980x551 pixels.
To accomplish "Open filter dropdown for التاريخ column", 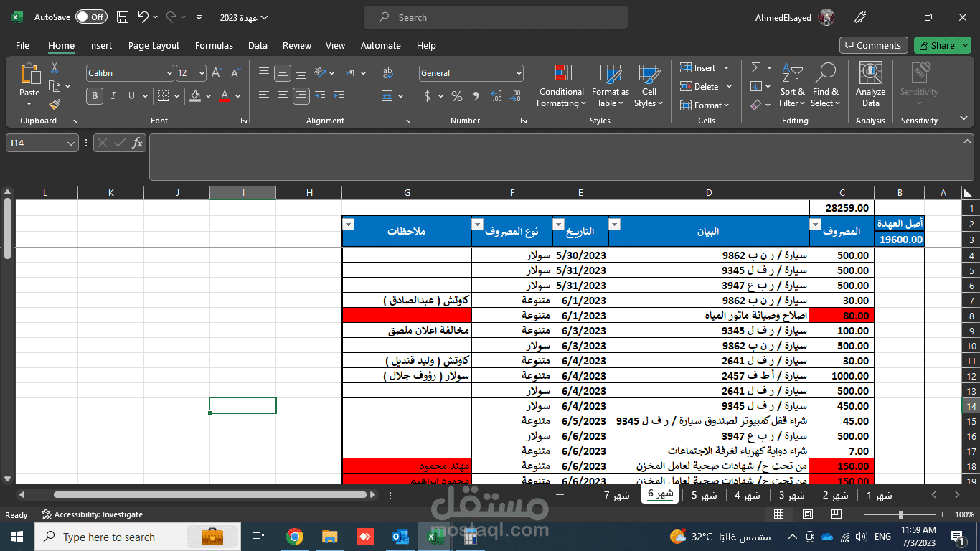I will (x=559, y=224).
